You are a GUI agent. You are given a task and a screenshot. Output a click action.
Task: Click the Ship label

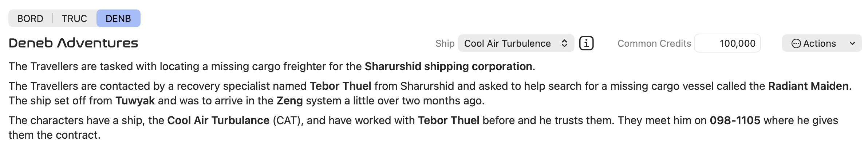tap(445, 43)
